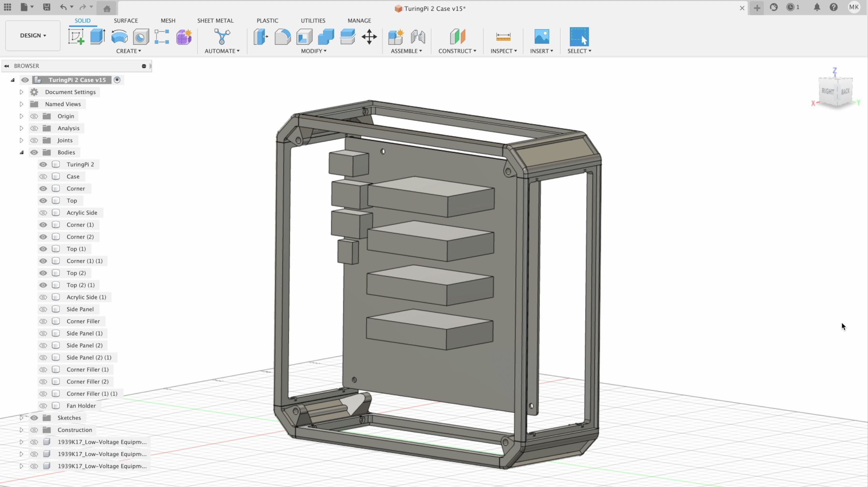Open the CONSTRUCT menu label

pyautogui.click(x=457, y=51)
